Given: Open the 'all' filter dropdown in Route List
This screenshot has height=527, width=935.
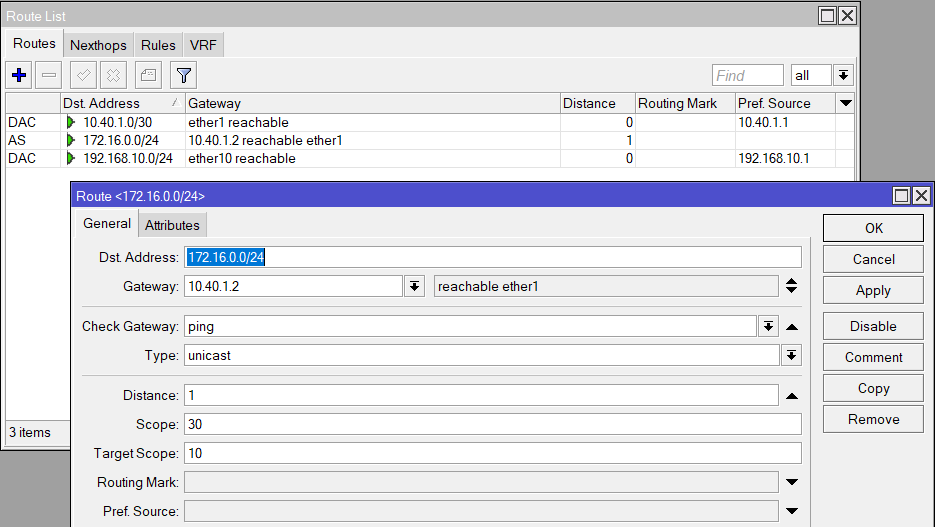Looking at the screenshot, I should click(x=843, y=75).
